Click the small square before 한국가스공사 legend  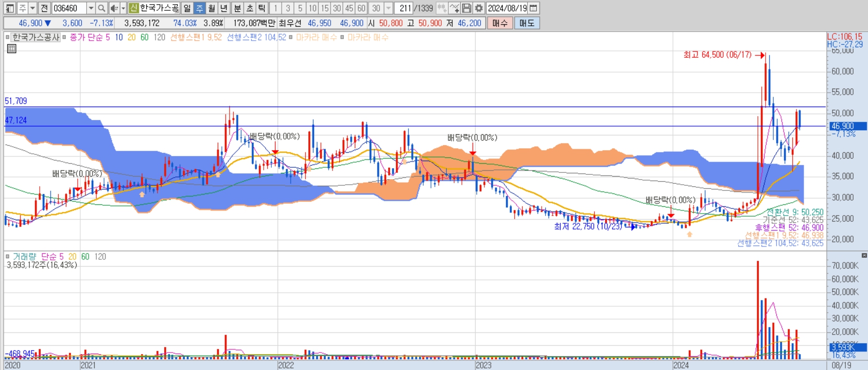pyautogui.click(x=7, y=38)
